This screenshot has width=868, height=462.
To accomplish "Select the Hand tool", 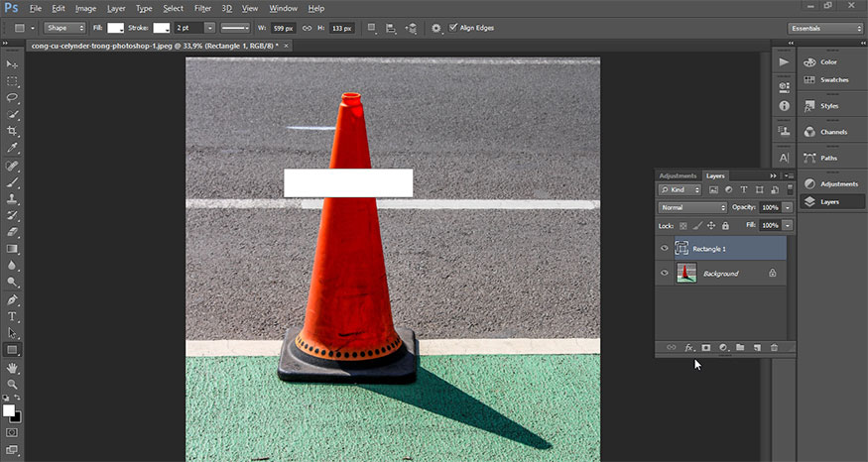I will pyautogui.click(x=13, y=367).
